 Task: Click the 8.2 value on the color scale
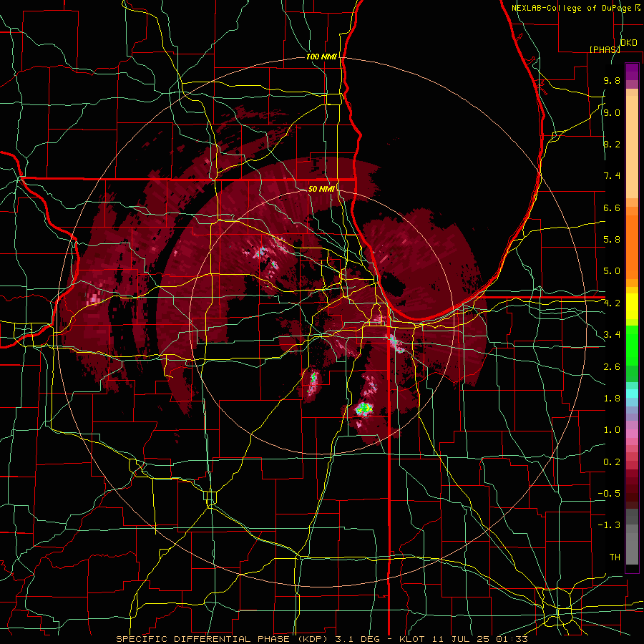[612, 144]
